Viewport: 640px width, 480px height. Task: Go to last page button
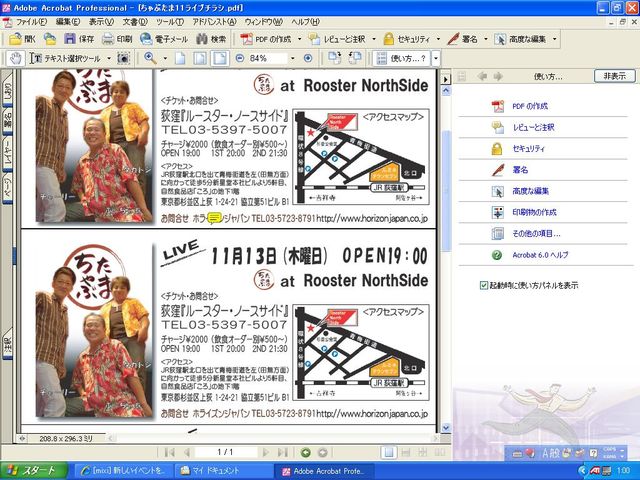282,452
